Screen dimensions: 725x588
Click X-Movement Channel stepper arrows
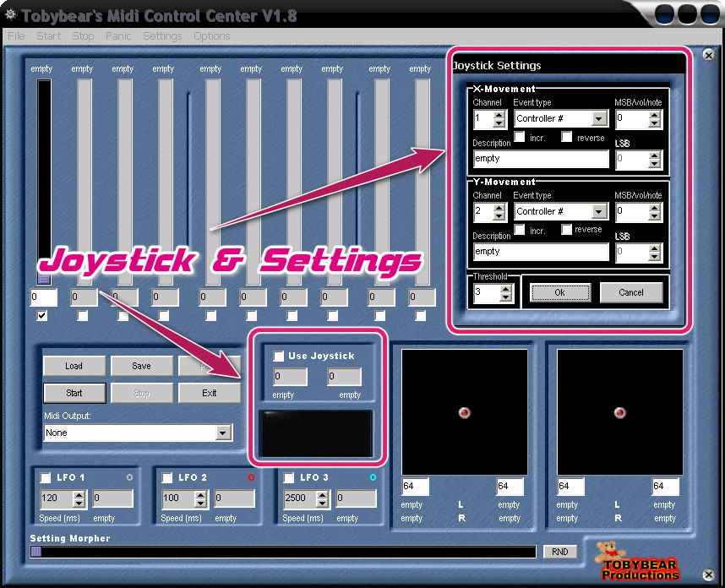click(499, 119)
